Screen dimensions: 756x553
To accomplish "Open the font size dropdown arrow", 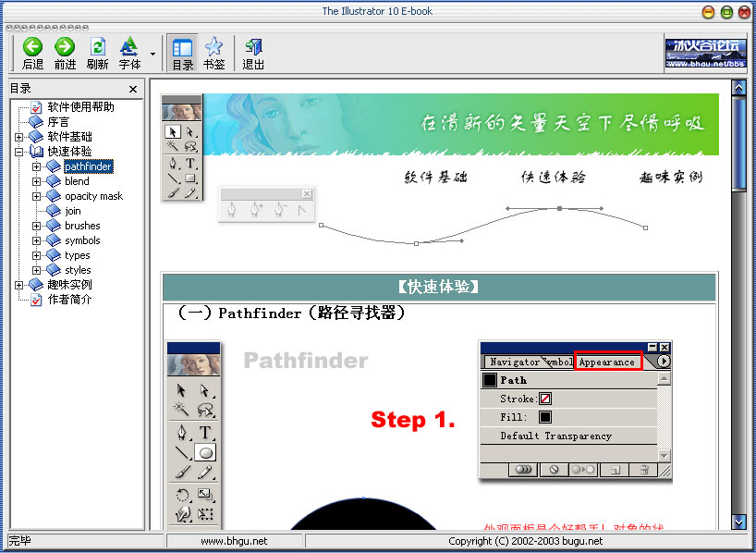I will coord(152,54).
